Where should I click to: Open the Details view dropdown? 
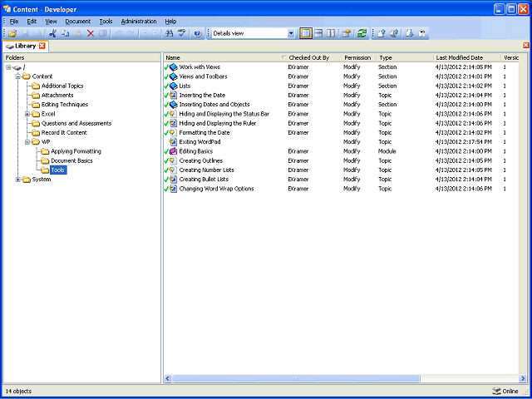click(291, 33)
